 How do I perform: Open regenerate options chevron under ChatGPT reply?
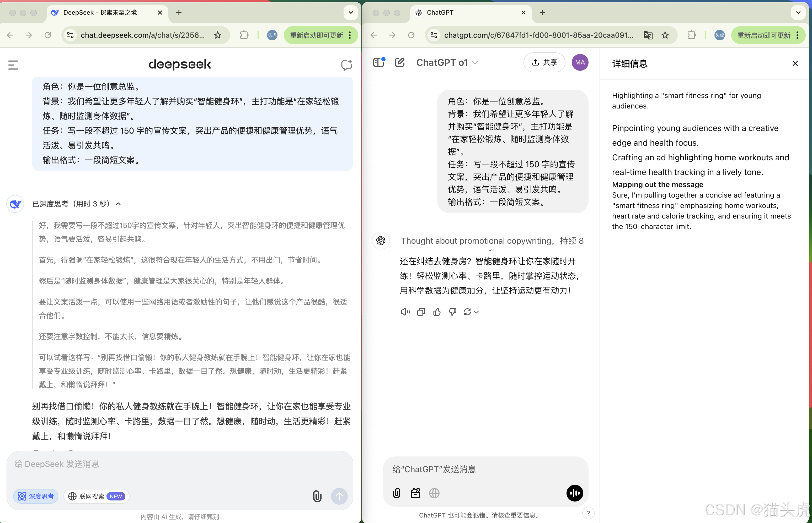pos(477,312)
